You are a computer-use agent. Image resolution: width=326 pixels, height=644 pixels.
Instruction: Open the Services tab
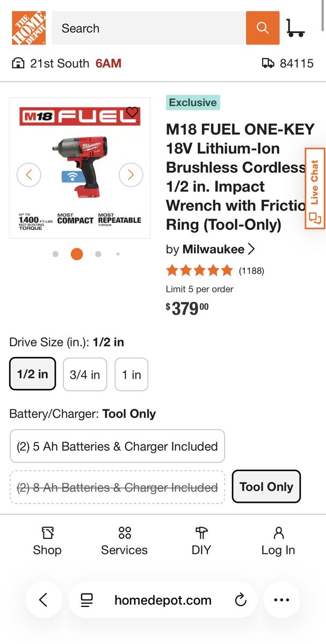[x=124, y=541]
